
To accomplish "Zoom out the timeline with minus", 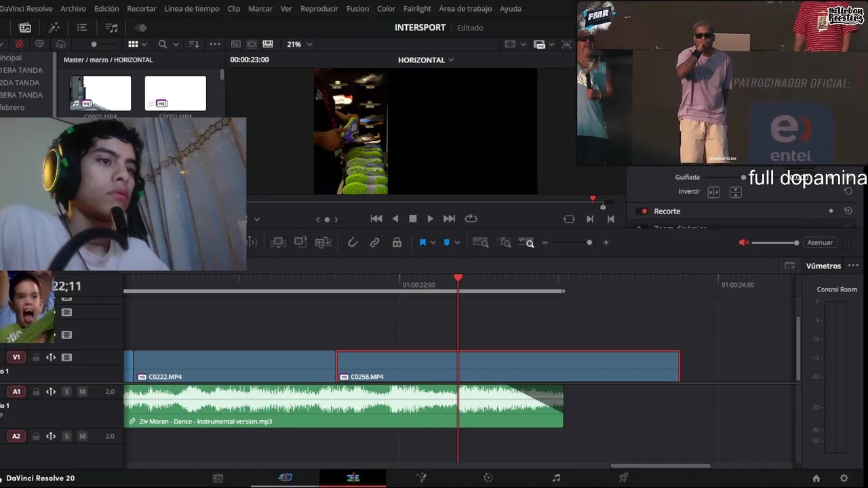I will coord(545,243).
